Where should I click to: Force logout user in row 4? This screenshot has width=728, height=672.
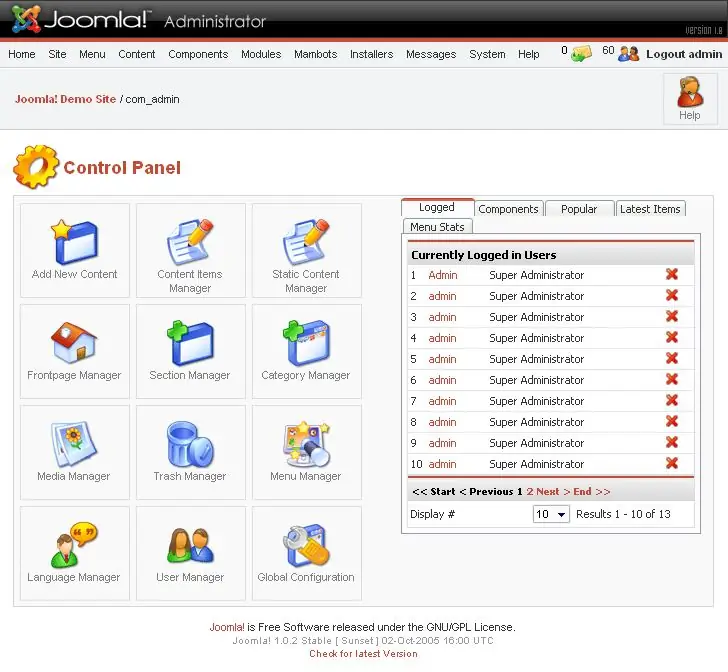pyautogui.click(x=672, y=337)
